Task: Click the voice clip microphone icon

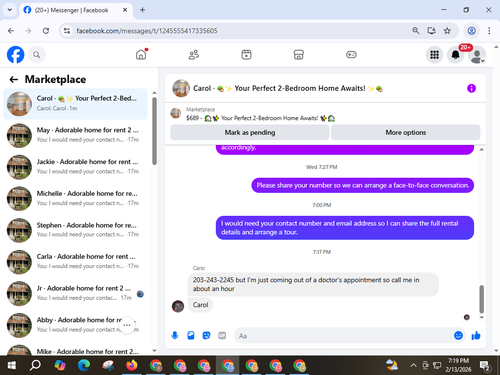Action: [175, 335]
